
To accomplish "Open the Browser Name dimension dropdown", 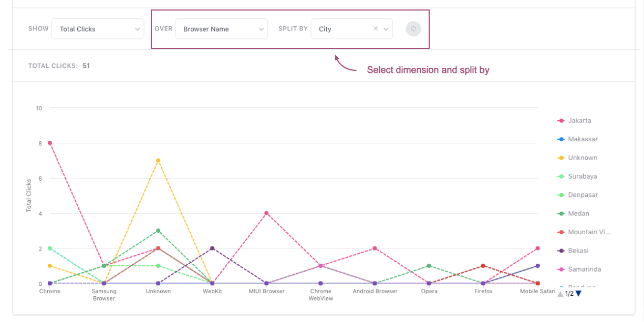I will [222, 29].
